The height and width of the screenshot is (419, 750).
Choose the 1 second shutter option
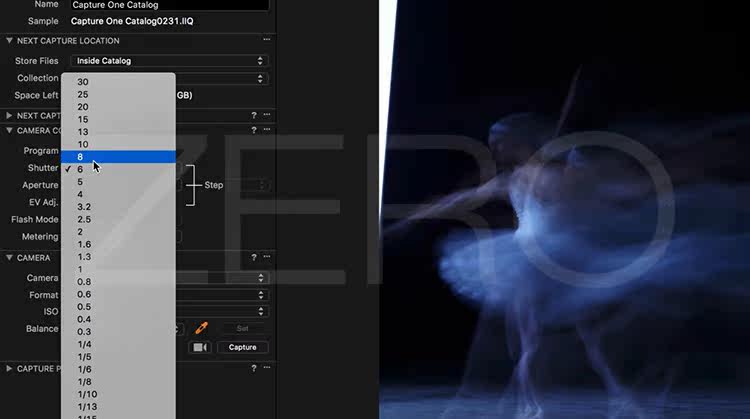click(118, 269)
